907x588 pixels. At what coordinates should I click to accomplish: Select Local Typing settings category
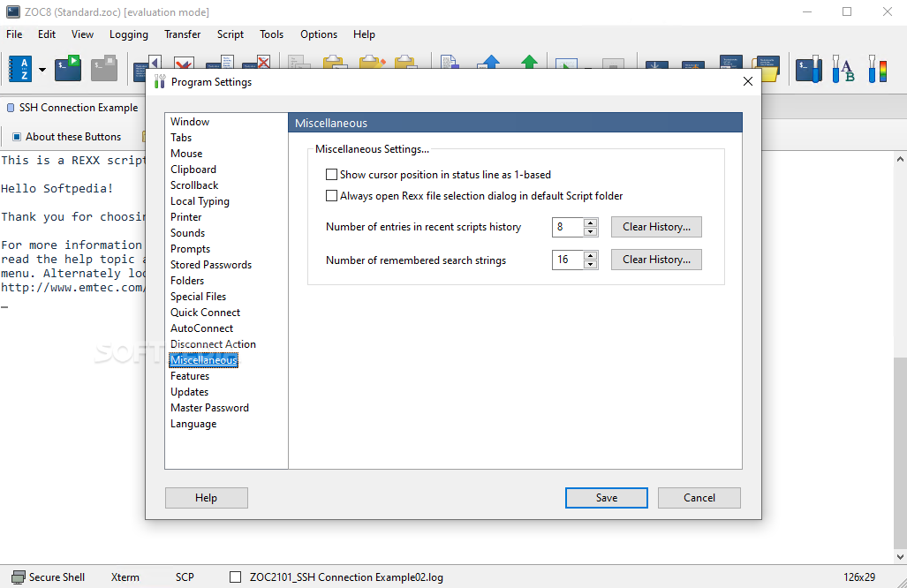[x=200, y=201]
